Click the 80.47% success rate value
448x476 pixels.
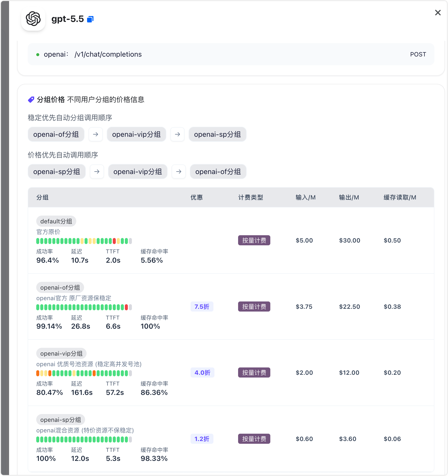(x=50, y=393)
